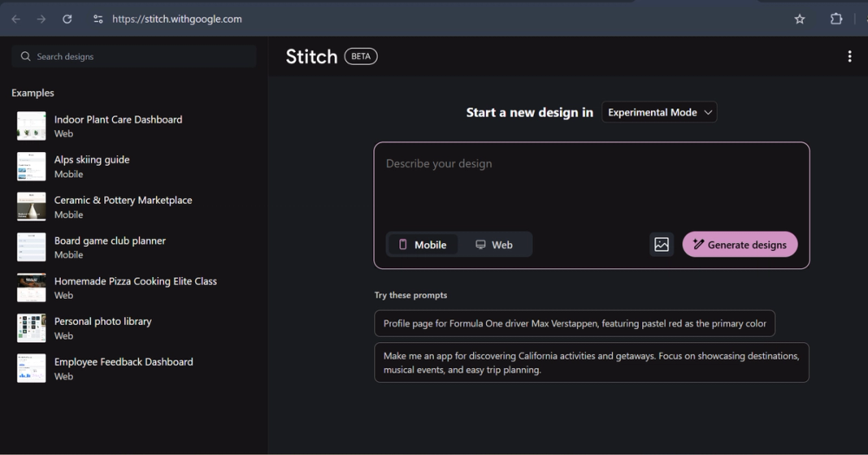Click the browser back arrow
This screenshot has width=868, height=455.
[16, 19]
